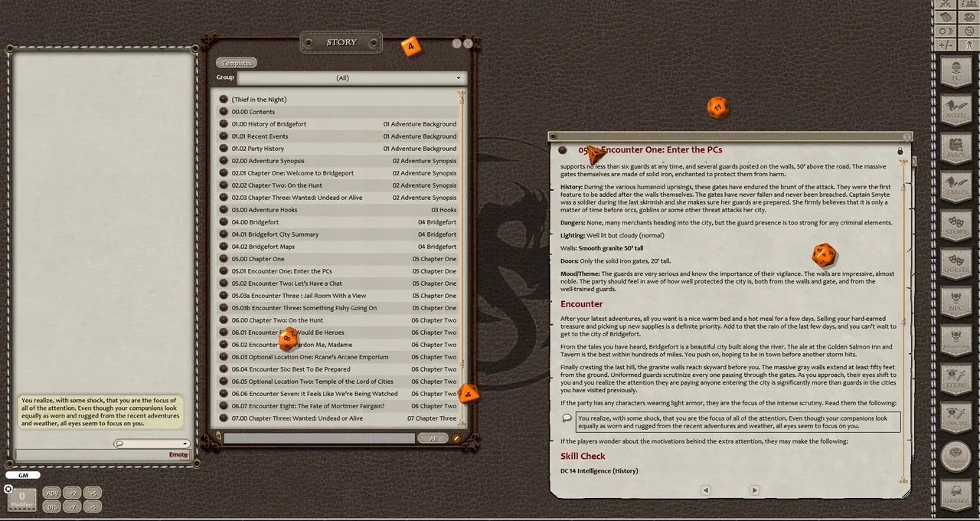Click the Encounter One window scrollbar
The height and width of the screenshot is (521, 980).
903,322
